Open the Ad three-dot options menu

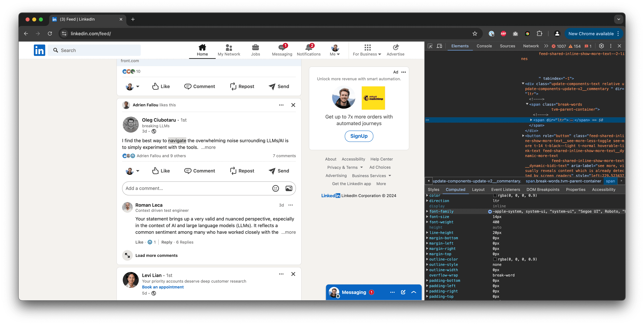coord(404,72)
